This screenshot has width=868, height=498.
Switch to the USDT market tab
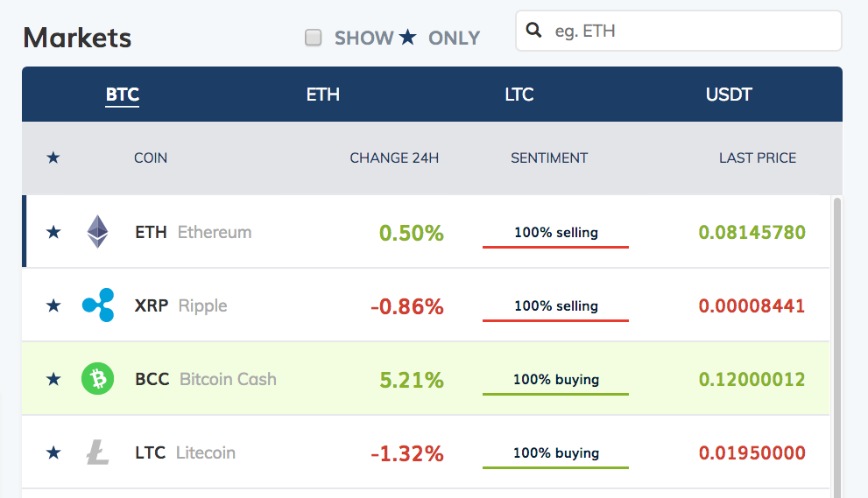(x=729, y=95)
